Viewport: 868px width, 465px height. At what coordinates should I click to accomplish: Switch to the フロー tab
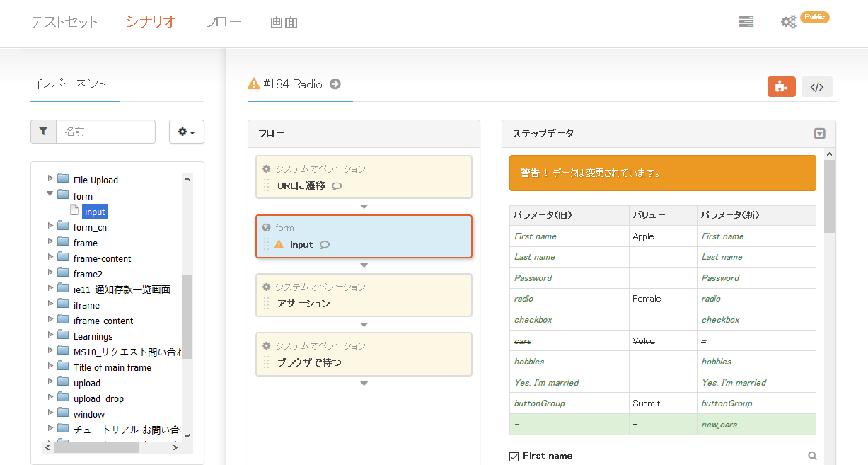(x=222, y=22)
